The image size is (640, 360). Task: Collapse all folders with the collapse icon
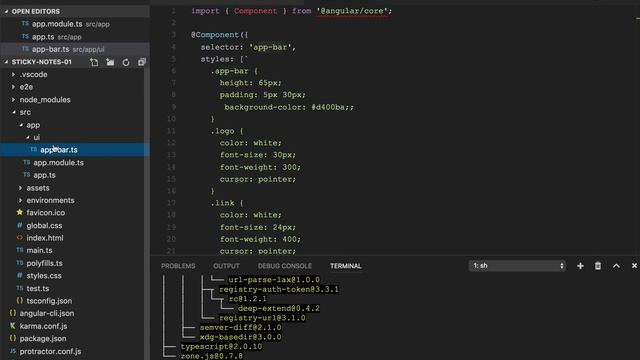click(x=142, y=62)
